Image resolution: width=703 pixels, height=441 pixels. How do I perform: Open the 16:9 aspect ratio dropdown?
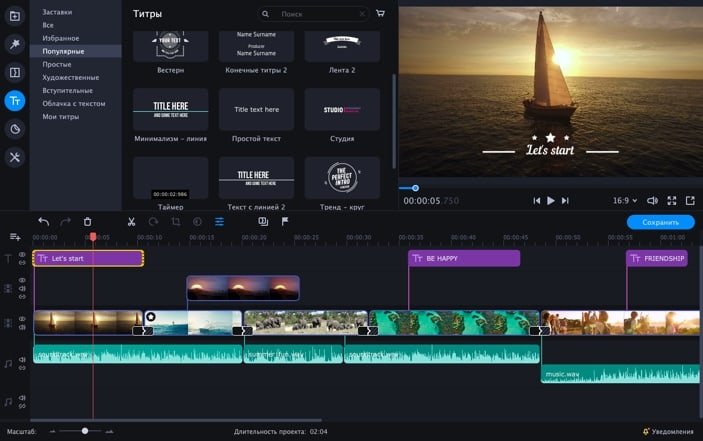624,201
